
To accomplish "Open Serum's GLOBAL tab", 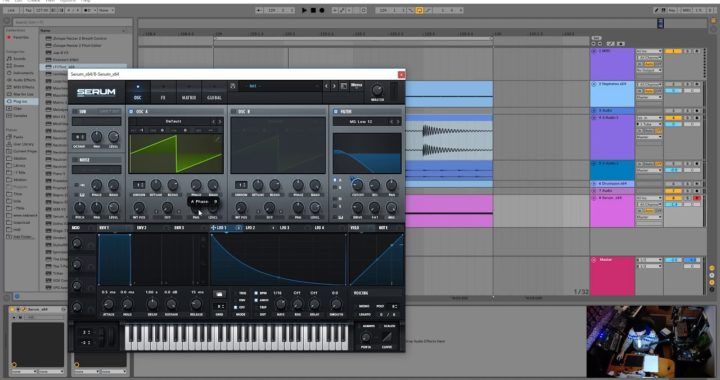I will 214,92.
